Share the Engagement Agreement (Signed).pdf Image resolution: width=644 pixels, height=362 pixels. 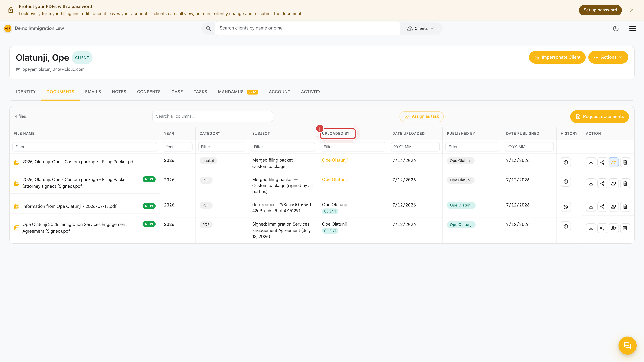[x=602, y=228]
